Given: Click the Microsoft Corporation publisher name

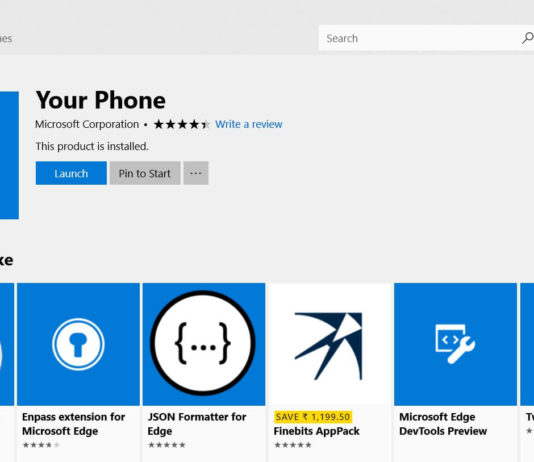Looking at the screenshot, I should 87,124.
